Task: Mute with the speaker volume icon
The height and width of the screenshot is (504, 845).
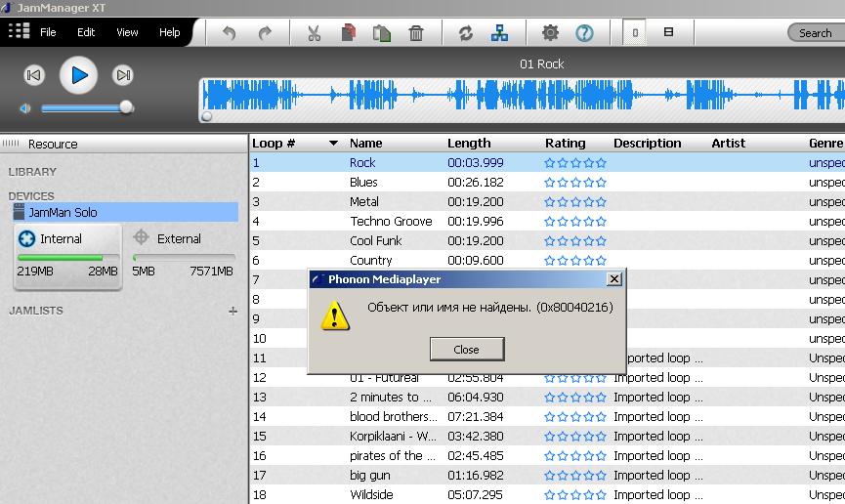Action: (24, 108)
